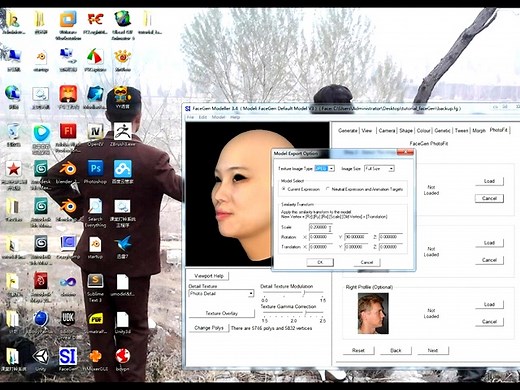Open the File menu in FaceGen

(190, 117)
